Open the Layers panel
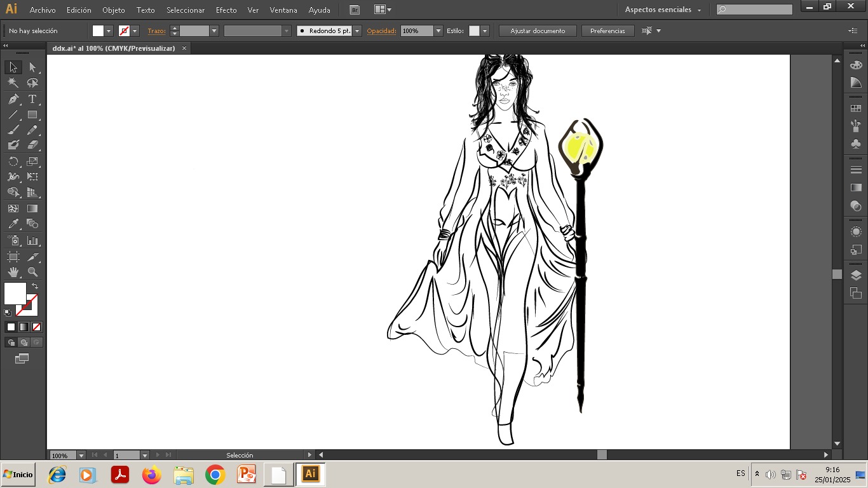The width and height of the screenshot is (868, 488). point(856,275)
